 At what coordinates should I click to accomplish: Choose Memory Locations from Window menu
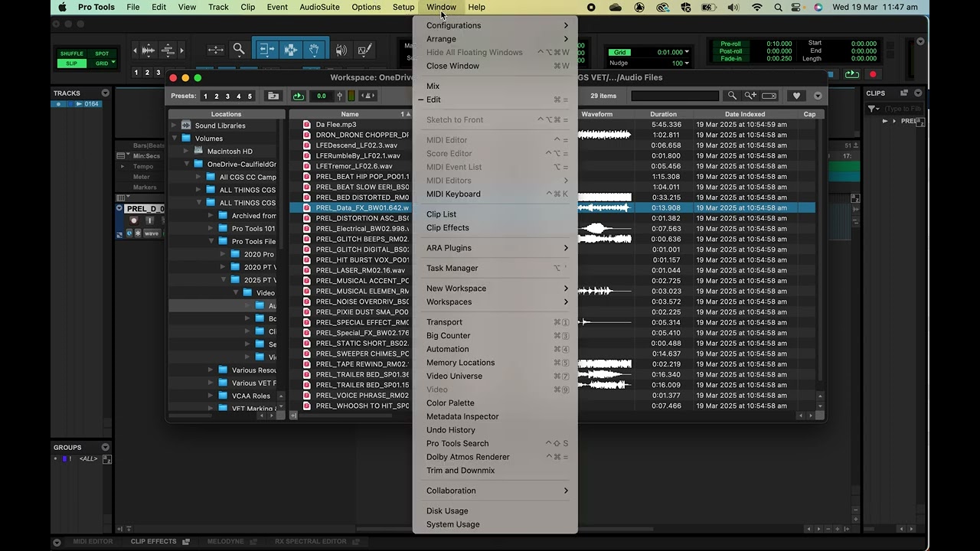pos(495,363)
